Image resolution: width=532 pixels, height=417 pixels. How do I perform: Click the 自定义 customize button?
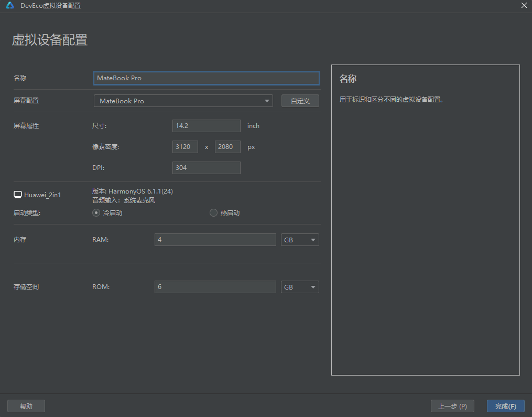[x=300, y=101]
